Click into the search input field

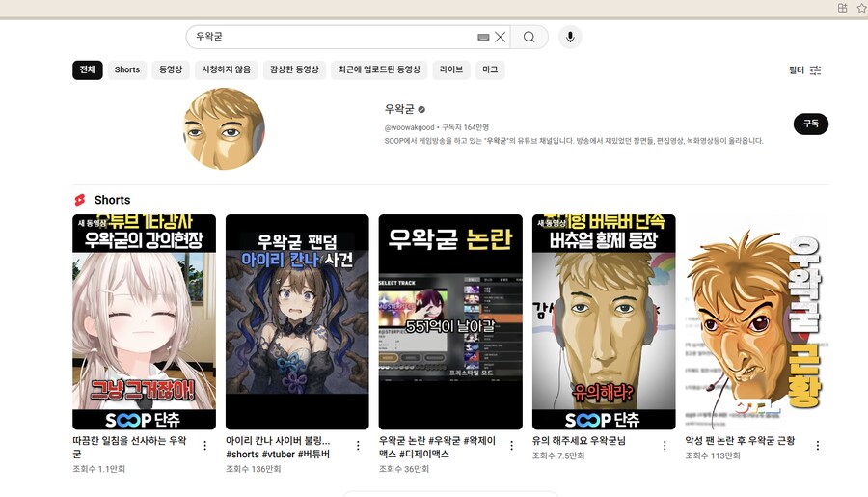point(328,38)
